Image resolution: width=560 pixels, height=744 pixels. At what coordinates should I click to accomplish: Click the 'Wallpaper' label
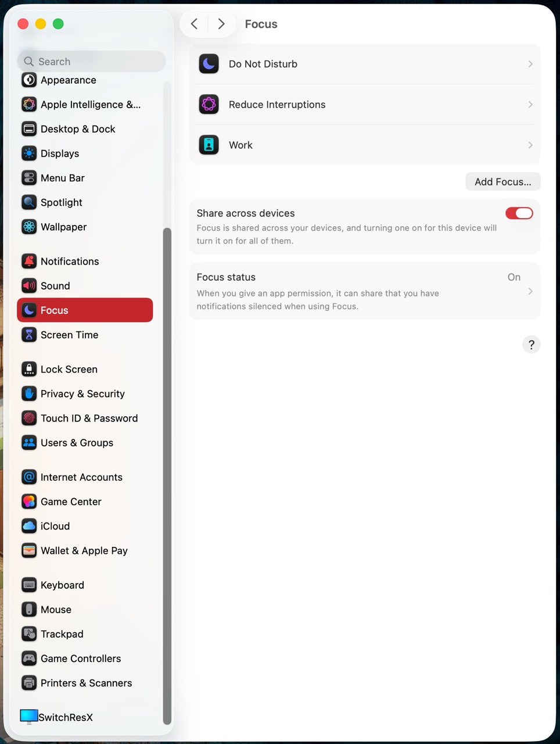(64, 227)
